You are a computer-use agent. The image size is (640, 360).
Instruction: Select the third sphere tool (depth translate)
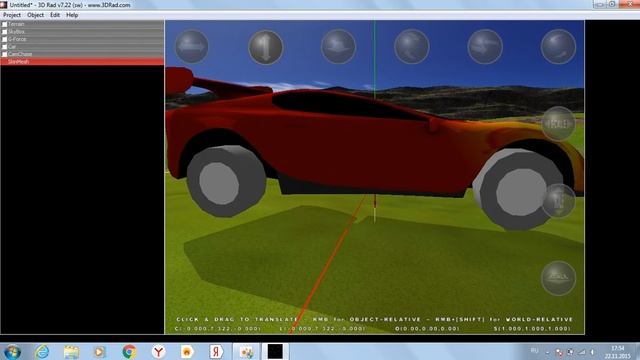(x=338, y=47)
